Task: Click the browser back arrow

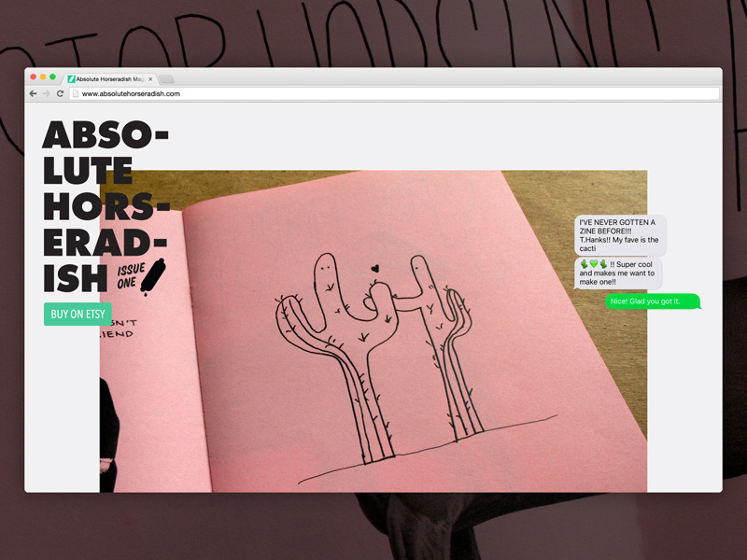Action: click(x=33, y=94)
